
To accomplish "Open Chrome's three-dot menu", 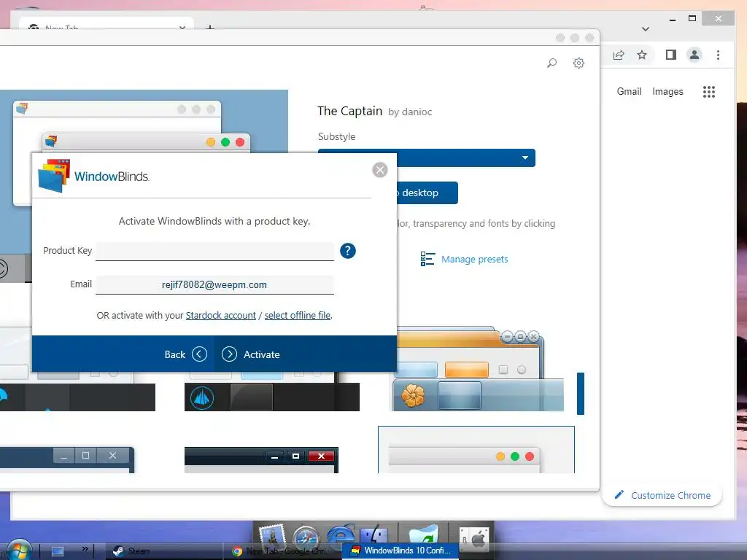I will [718, 55].
